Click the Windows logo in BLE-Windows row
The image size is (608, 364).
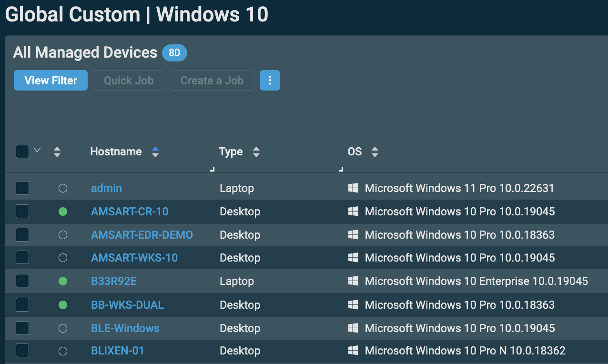coord(353,328)
